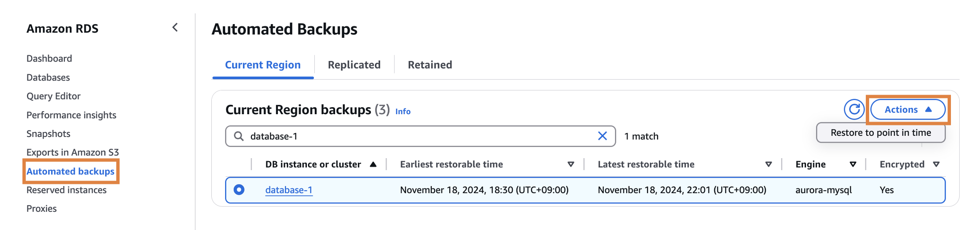Click into the database-1 search field
This screenshot has height=230, width=980.
coord(415,136)
